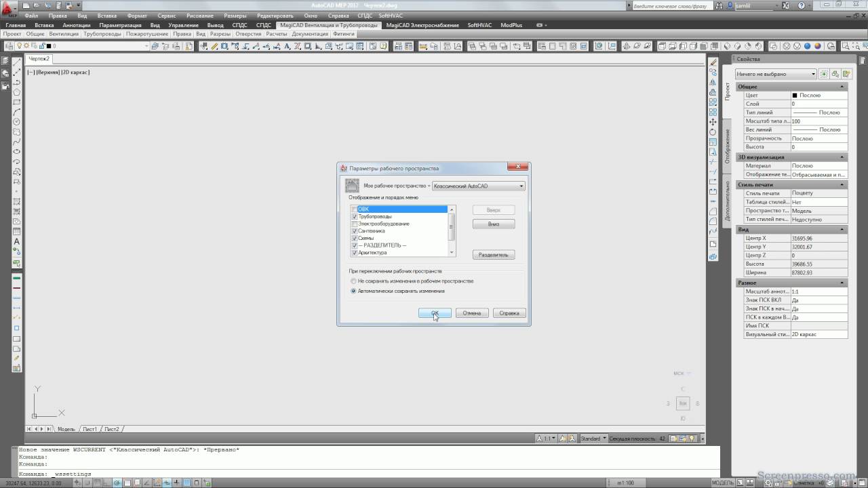
Task: Click the Разделитель button
Action: click(493, 255)
